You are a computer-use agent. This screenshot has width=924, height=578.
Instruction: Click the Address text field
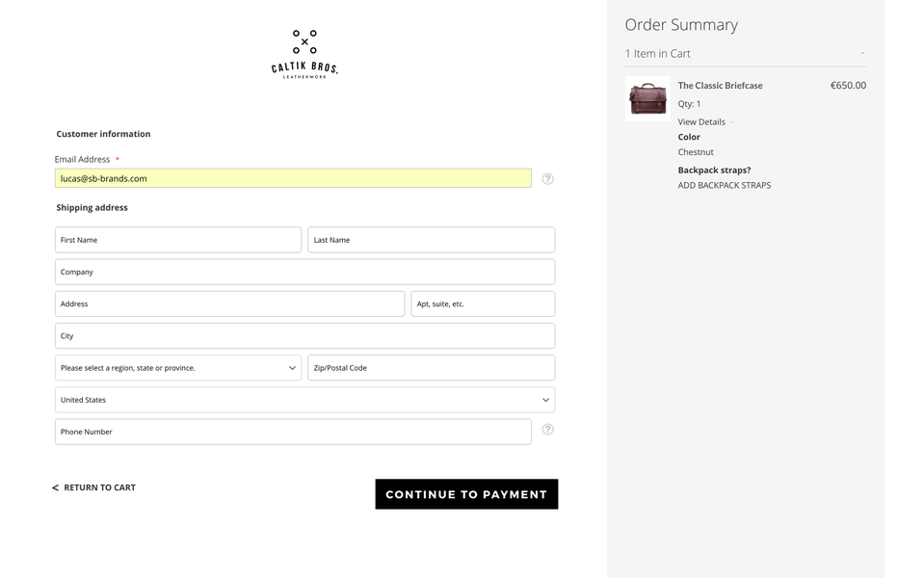229,303
